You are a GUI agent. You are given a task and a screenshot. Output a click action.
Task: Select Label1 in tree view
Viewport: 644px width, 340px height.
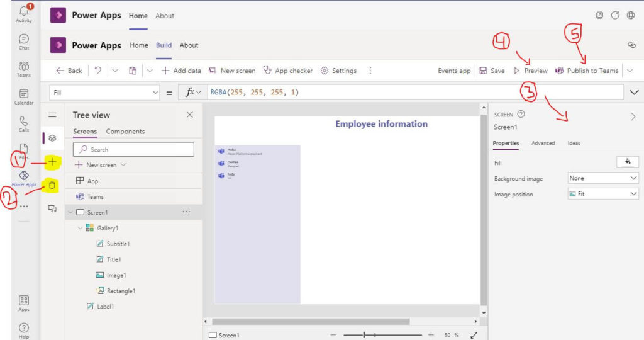(106, 306)
